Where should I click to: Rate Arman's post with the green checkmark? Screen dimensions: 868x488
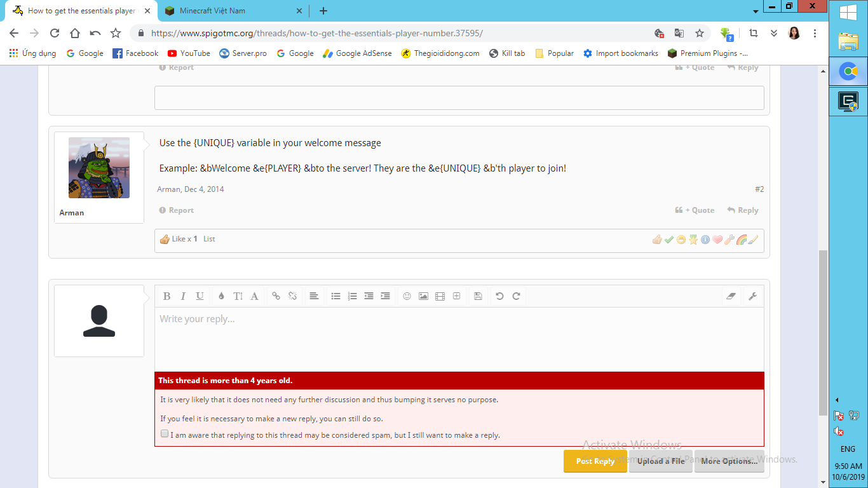tap(669, 240)
